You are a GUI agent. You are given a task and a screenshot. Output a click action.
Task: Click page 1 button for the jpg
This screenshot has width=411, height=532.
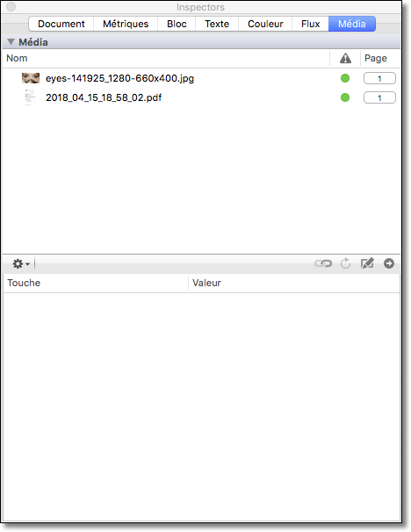379,78
